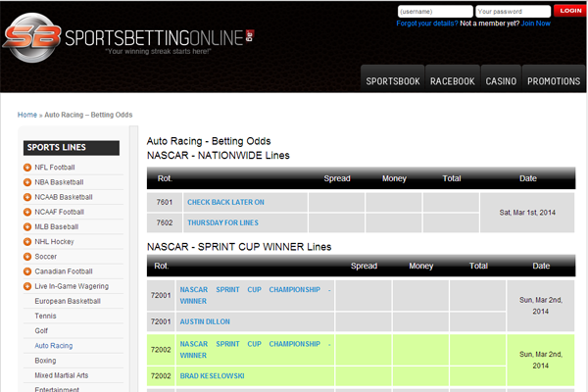Select NBA Basketball in Sports Lines
The width and height of the screenshot is (588, 392).
(59, 182)
